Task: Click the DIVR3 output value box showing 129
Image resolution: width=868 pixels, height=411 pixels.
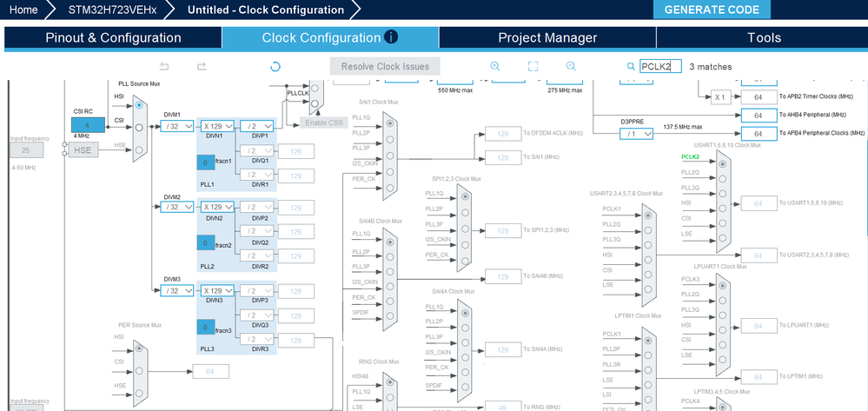Action: pos(296,340)
